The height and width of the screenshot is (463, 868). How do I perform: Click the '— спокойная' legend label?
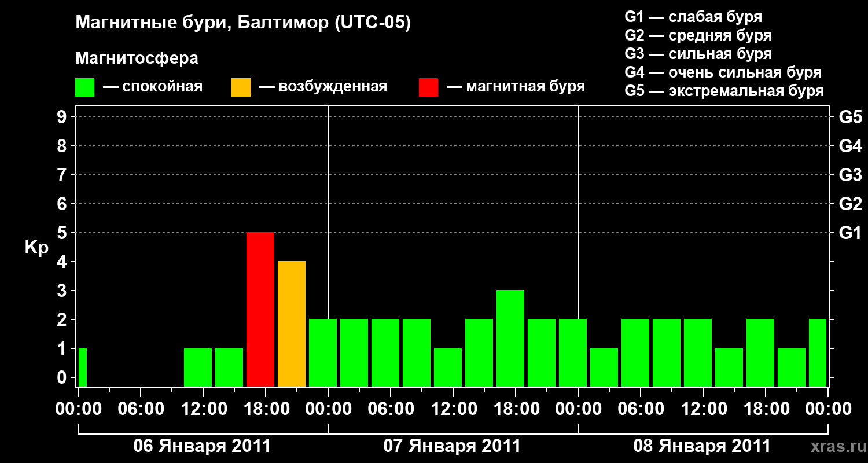[x=153, y=87]
